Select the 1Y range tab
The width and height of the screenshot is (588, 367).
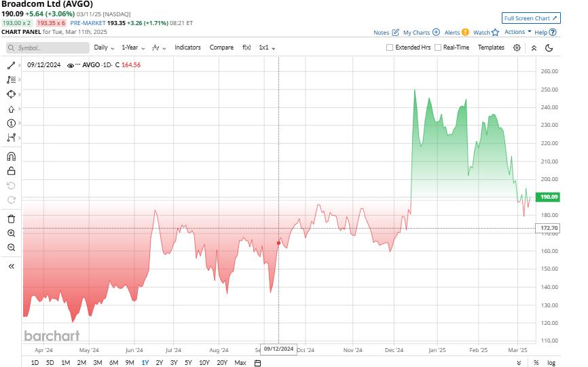[x=145, y=362]
